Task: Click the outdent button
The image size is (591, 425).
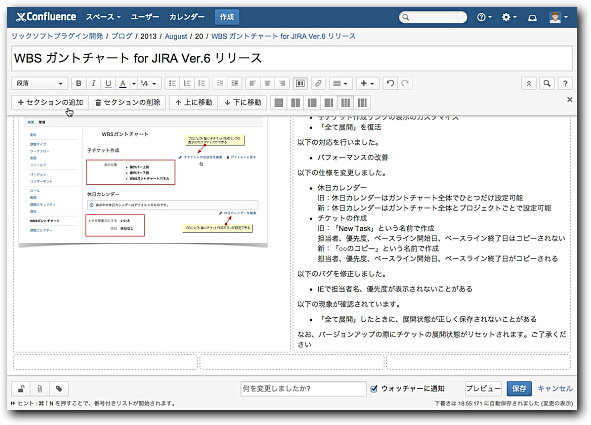Action: [x=220, y=83]
